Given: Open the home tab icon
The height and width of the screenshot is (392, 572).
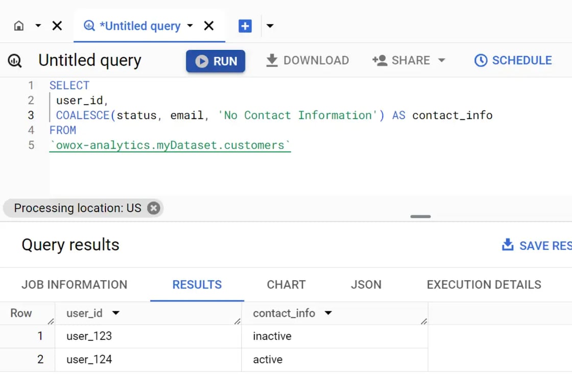Looking at the screenshot, I should [x=18, y=26].
